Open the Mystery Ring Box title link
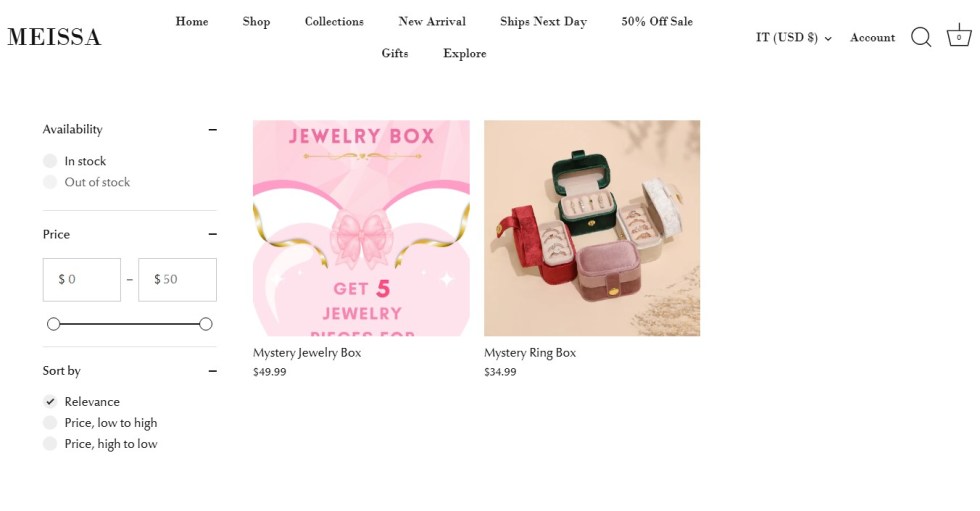Screen dimensions: 980x511 point(529,352)
